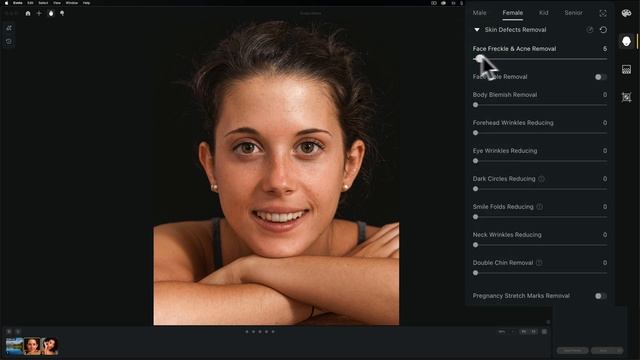The height and width of the screenshot is (360, 640).
Task: Select the third portrait thumbnail in filmstrip
Action: coord(49,346)
